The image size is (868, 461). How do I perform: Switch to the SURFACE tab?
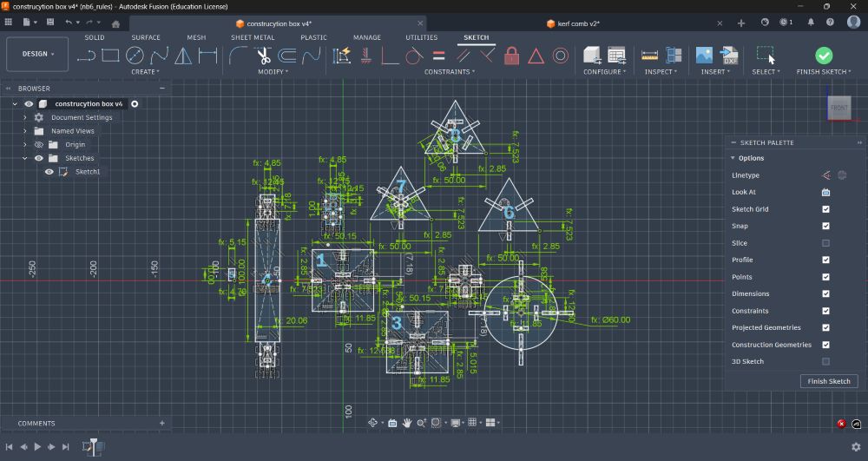point(146,37)
